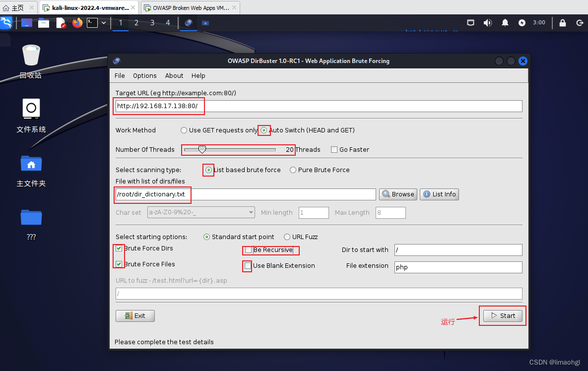588x371 pixels.
Task: Open the 文件系统 desktop icon
Action: [x=31, y=116]
